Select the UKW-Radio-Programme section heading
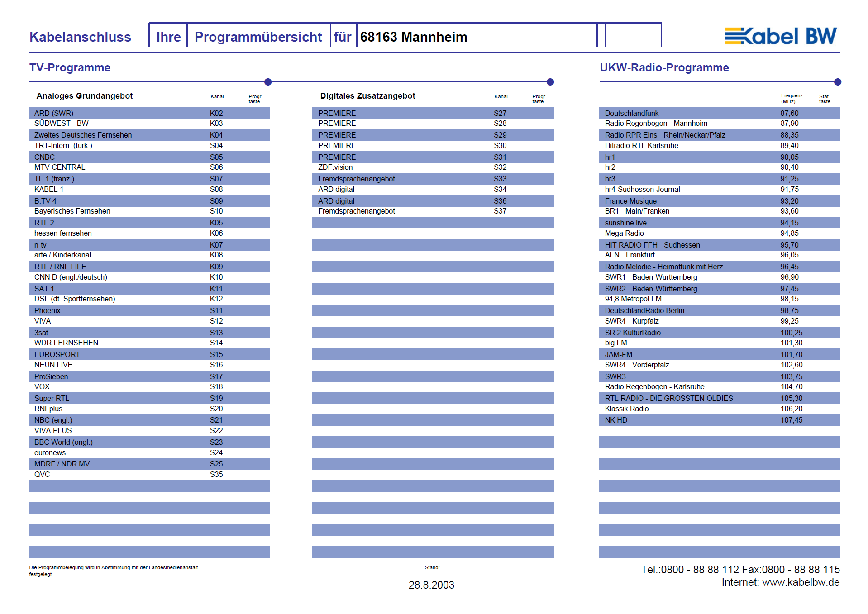 [x=664, y=67]
